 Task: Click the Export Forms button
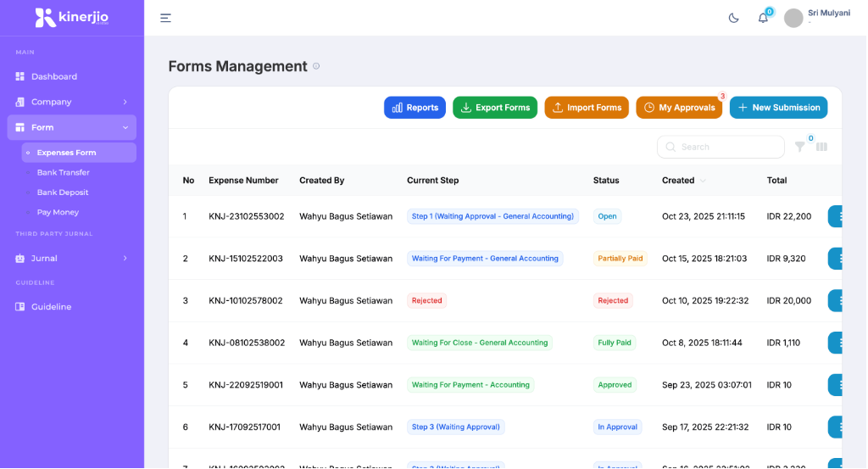[x=495, y=108]
